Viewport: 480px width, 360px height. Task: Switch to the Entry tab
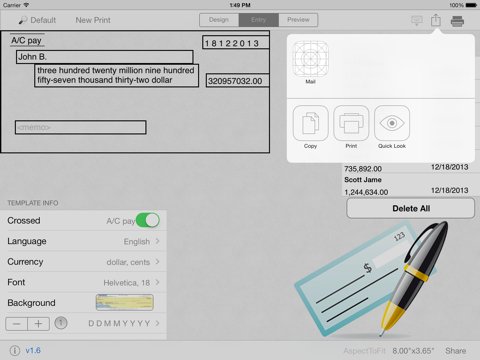(x=259, y=20)
